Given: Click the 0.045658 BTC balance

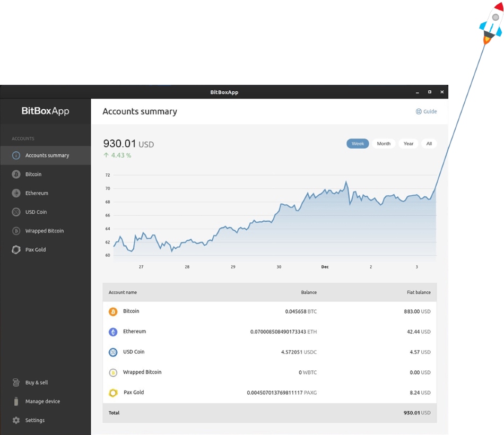Looking at the screenshot, I should pyautogui.click(x=301, y=311).
